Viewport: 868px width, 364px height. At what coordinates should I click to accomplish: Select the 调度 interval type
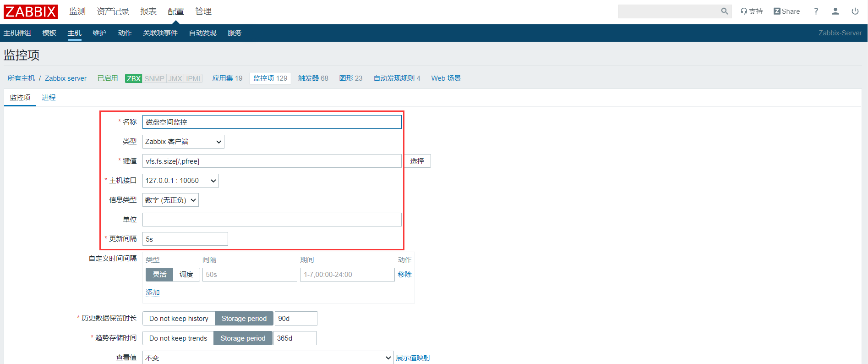186,275
